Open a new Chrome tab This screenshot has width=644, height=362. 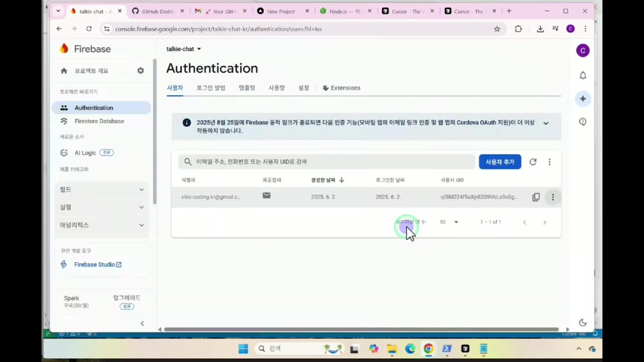click(509, 11)
